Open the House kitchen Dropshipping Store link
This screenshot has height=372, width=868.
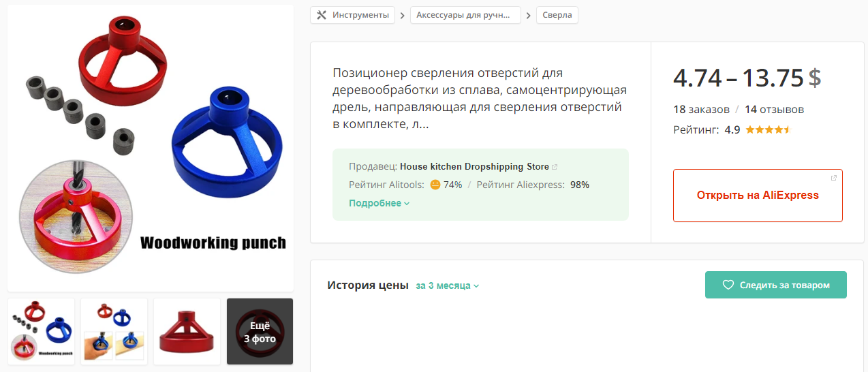474,167
